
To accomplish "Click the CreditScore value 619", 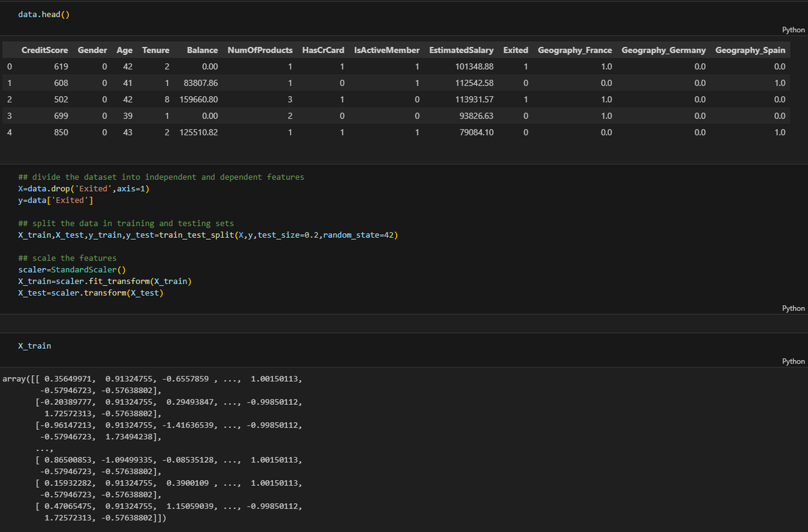I will tap(61, 67).
